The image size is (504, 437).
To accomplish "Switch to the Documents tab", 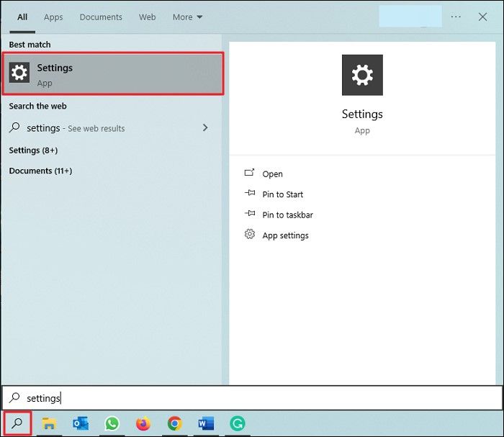I will click(x=100, y=17).
